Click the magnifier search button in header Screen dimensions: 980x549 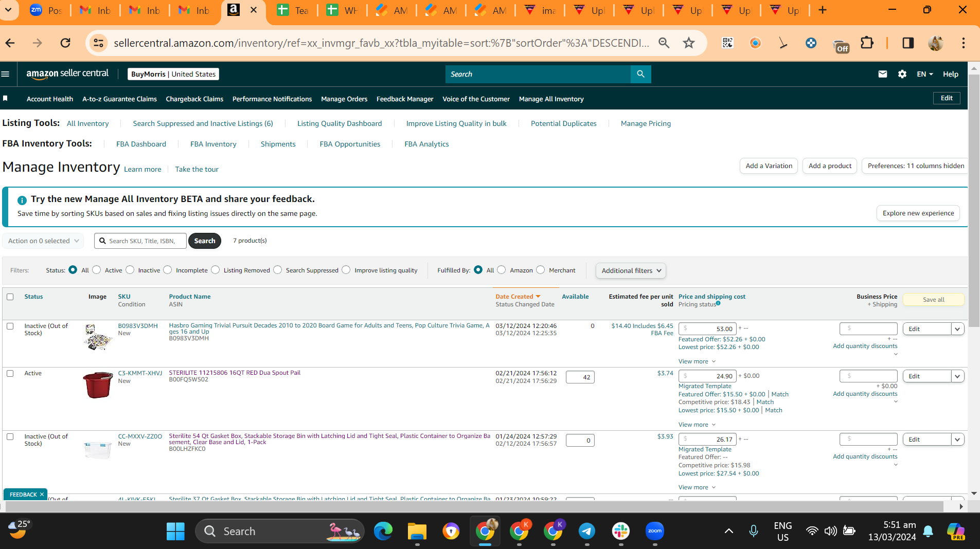640,74
